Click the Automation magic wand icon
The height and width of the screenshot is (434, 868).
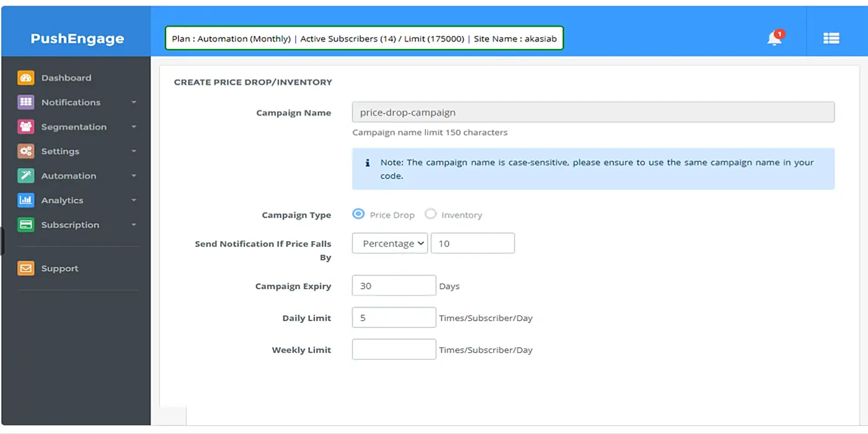click(x=25, y=175)
